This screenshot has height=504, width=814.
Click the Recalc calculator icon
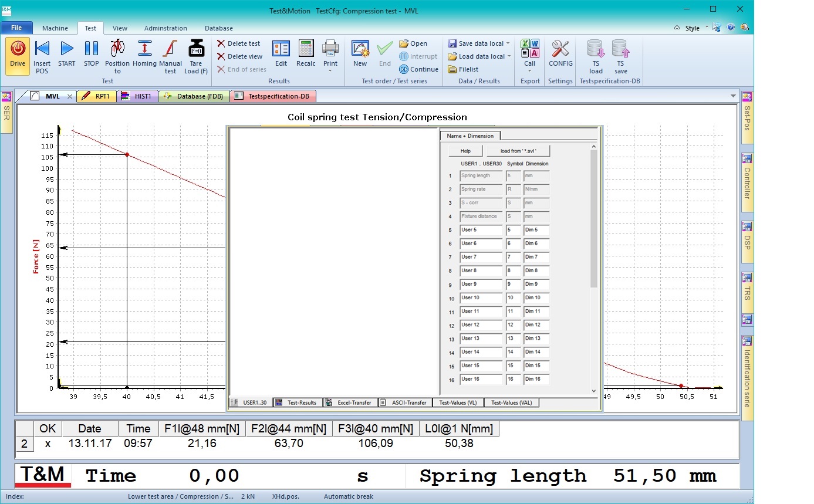click(306, 49)
